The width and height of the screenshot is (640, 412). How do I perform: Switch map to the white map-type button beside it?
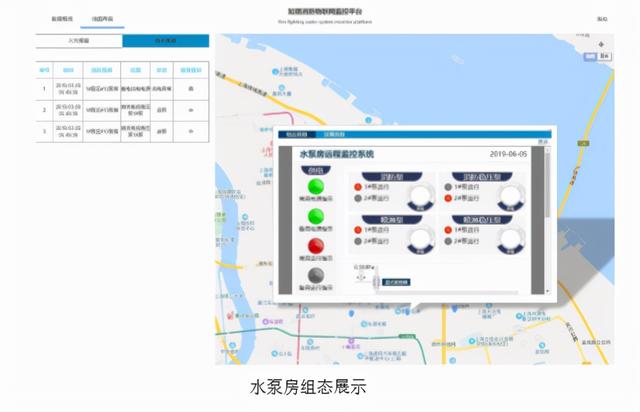tap(604, 56)
